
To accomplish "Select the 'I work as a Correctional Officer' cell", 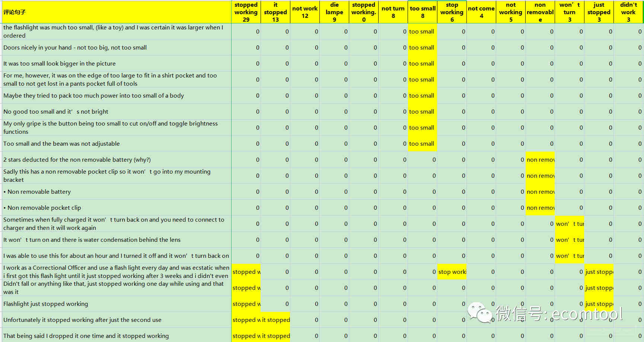I will click(x=117, y=272).
